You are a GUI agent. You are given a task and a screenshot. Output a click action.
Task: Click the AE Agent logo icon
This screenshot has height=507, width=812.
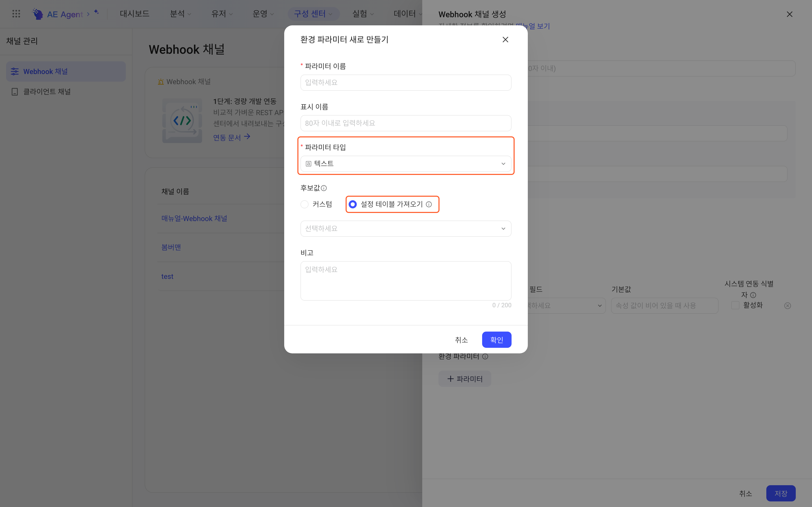pos(38,14)
